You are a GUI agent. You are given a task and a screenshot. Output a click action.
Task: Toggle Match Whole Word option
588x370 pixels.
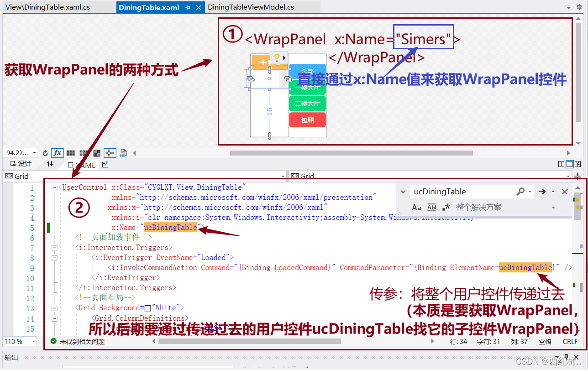click(432, 207)
